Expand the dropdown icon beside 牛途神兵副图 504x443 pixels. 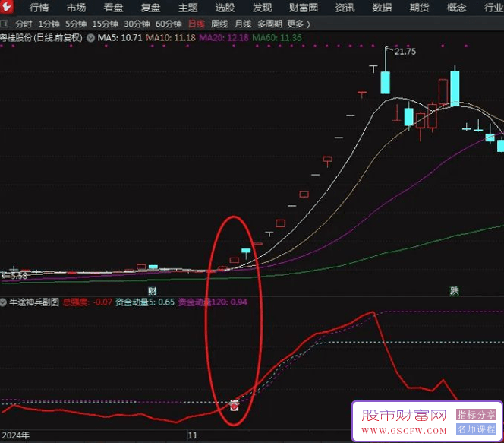click(x=3, y=302)
